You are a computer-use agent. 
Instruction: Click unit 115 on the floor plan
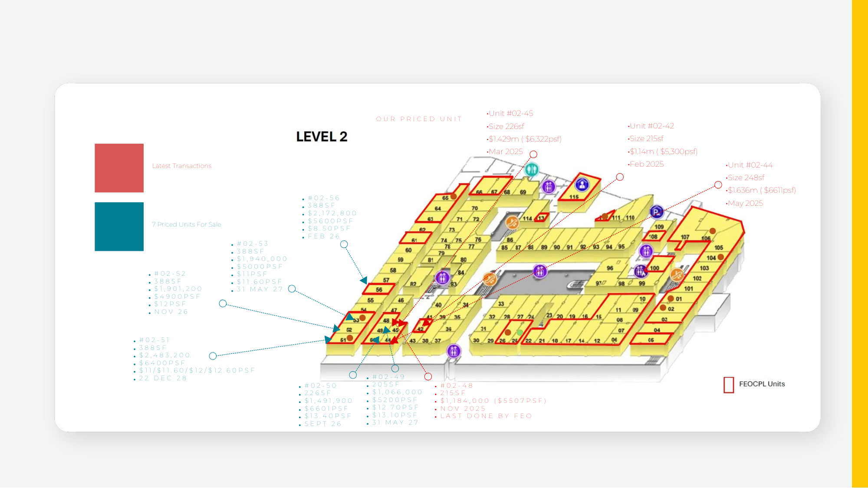click(x=574, y=197)
